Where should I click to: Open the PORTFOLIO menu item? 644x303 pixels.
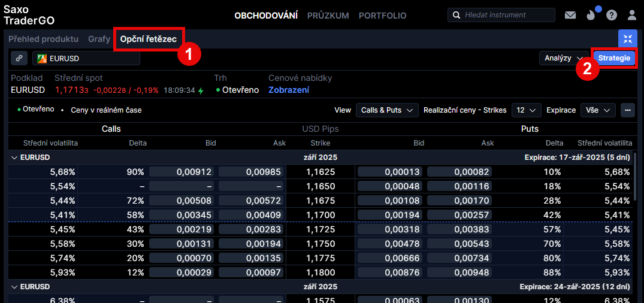click(x=382, y=16)
